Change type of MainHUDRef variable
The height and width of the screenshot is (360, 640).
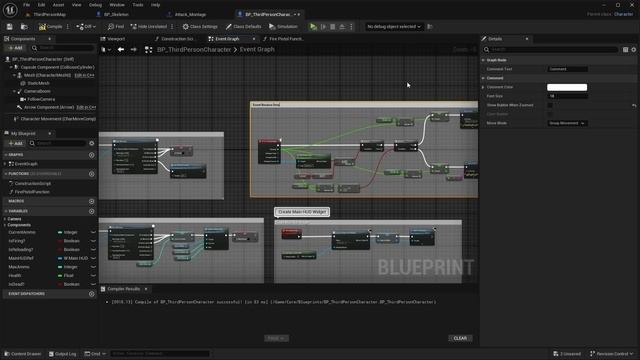(73, 258)
